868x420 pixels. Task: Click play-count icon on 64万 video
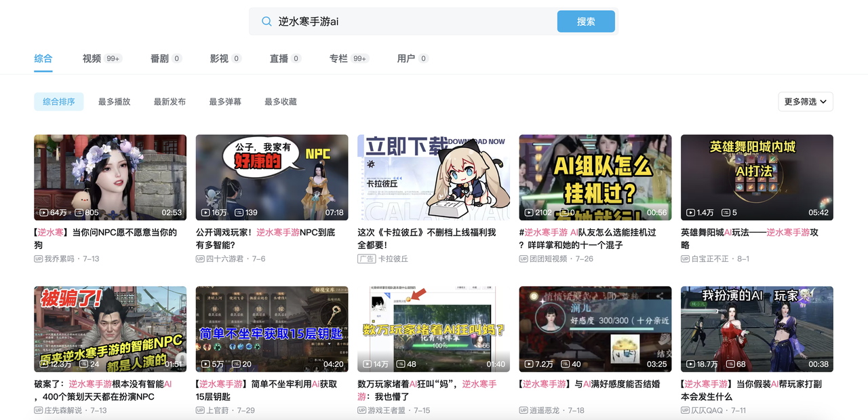(45, 212)
